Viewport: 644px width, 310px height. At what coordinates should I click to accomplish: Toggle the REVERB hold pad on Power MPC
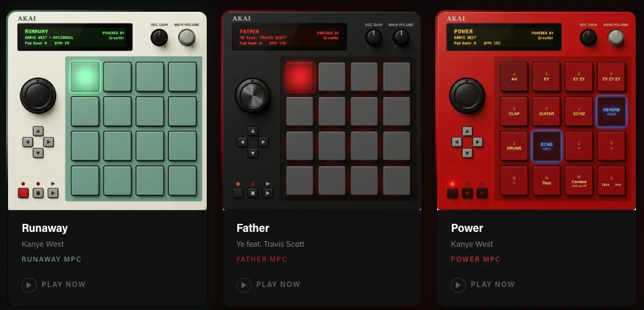(x=612, y=112)
